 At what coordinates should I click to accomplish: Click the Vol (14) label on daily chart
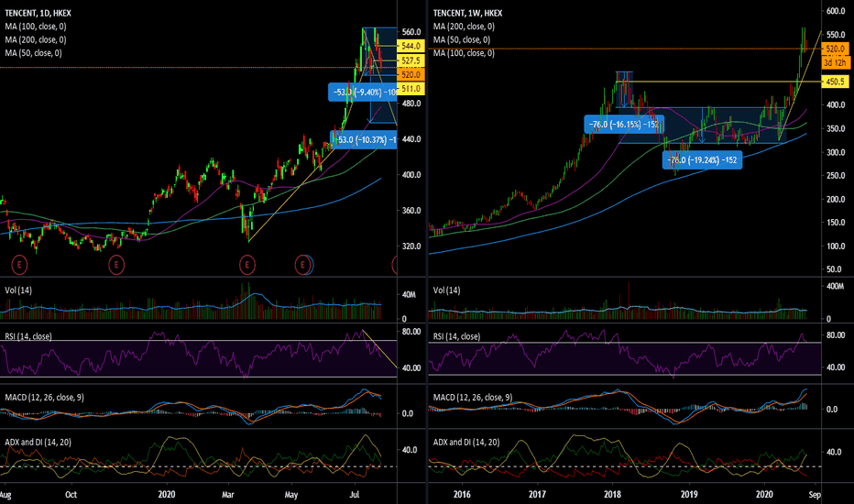(x=18, y=290)
